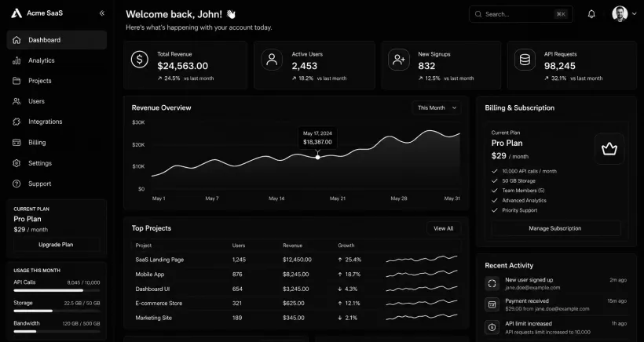Click the SaaS Landing Page sparkline

coord(422,258)
